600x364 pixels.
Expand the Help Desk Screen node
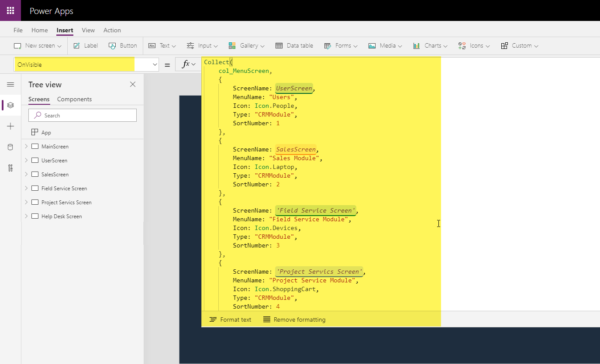pyautogui.click(x=26, y=216)
